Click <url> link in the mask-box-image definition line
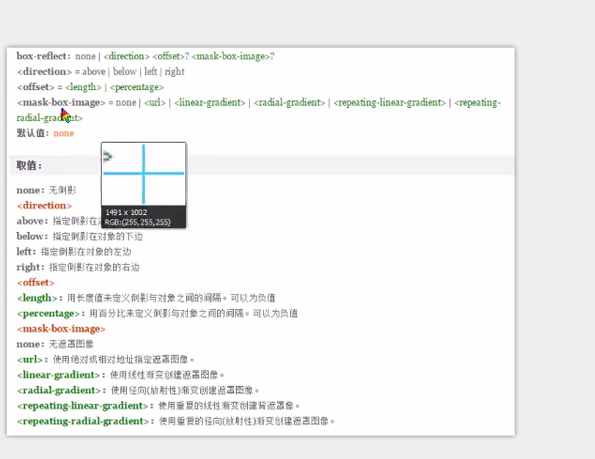 (x=155, y=102)
